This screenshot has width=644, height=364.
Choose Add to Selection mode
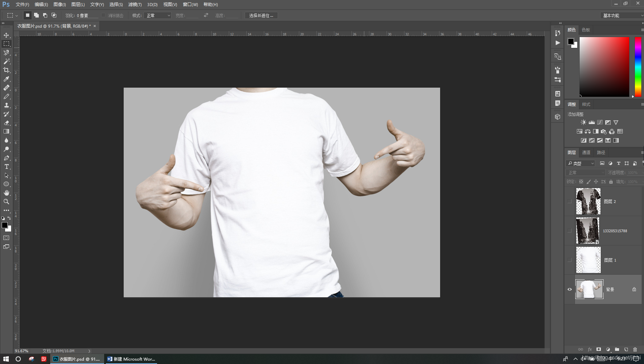36,16
